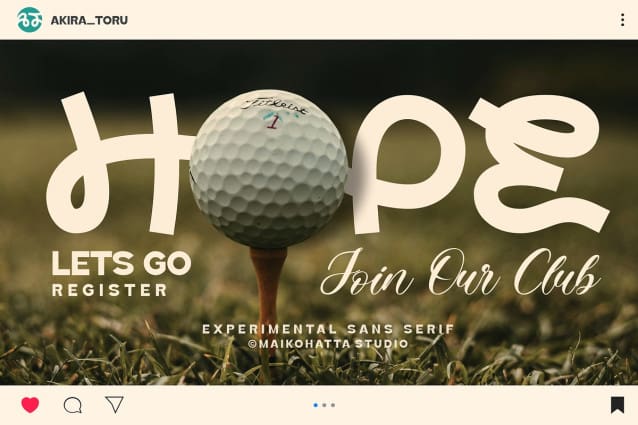The image size is (638, 425).
Task: Toggle the red heart like icon
Action: (30, 405)
